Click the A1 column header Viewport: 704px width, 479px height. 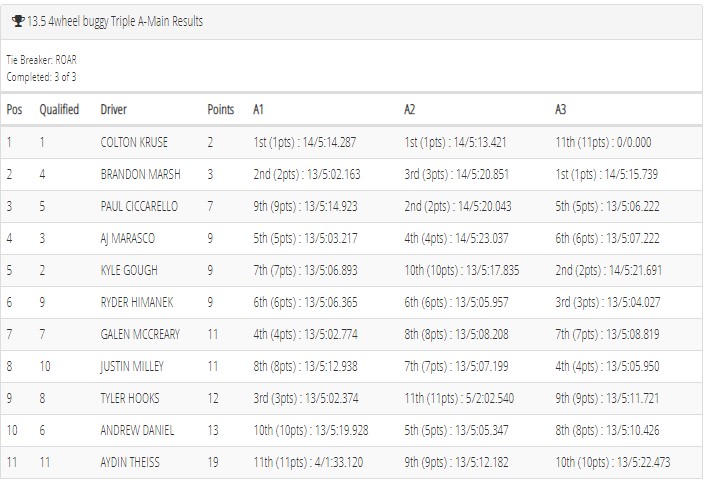point(258,110)
